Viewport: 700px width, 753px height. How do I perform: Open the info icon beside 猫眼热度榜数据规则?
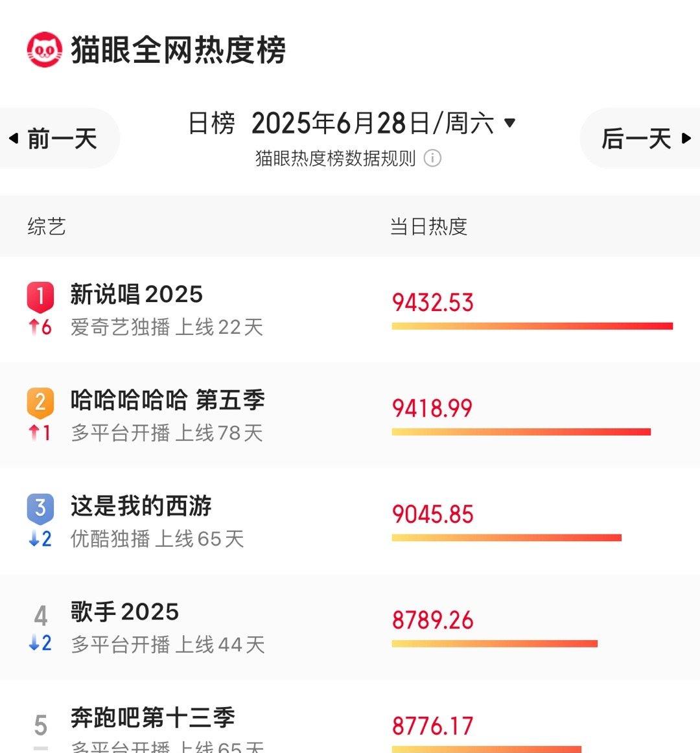[432, 158]
